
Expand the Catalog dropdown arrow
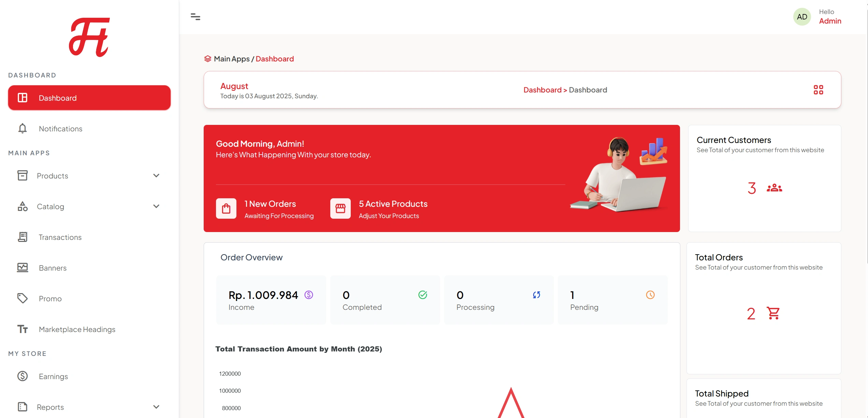pos(156,206)
